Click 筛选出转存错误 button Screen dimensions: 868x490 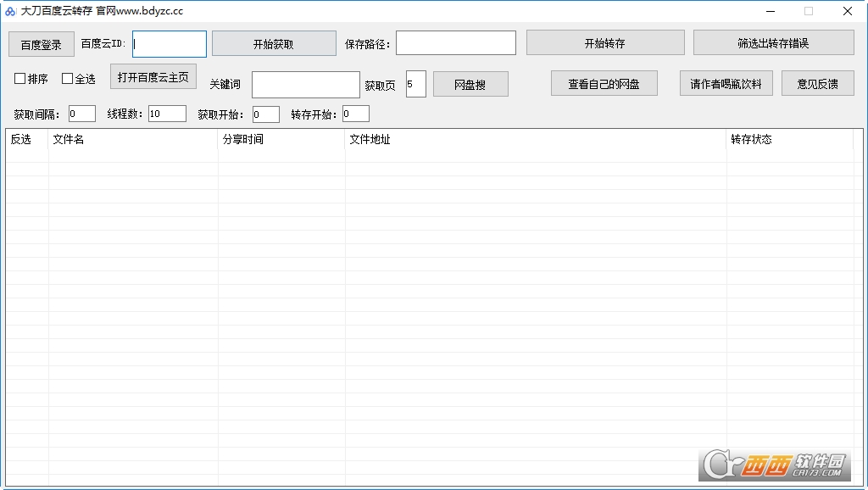[773, 42]
